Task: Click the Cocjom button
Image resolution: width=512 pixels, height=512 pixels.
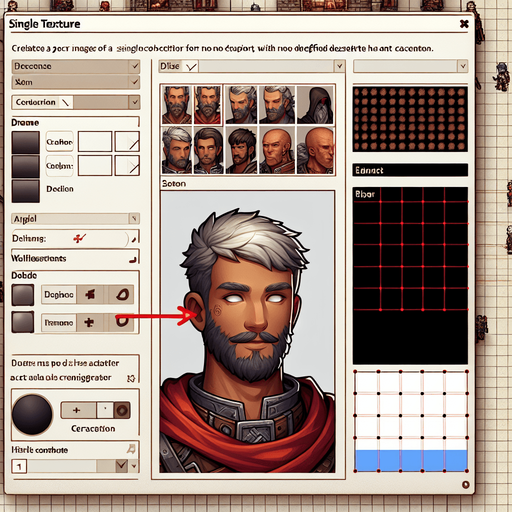Action: [x=59, y=165]
